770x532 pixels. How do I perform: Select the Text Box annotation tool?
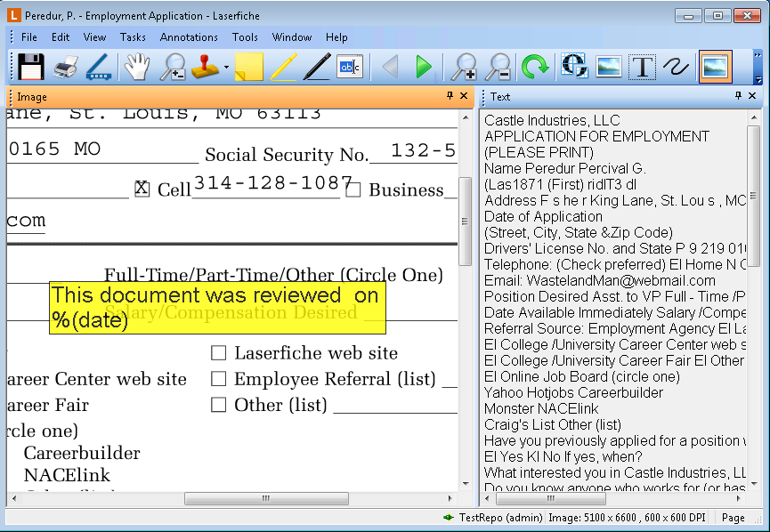click(x=350, y=67)
